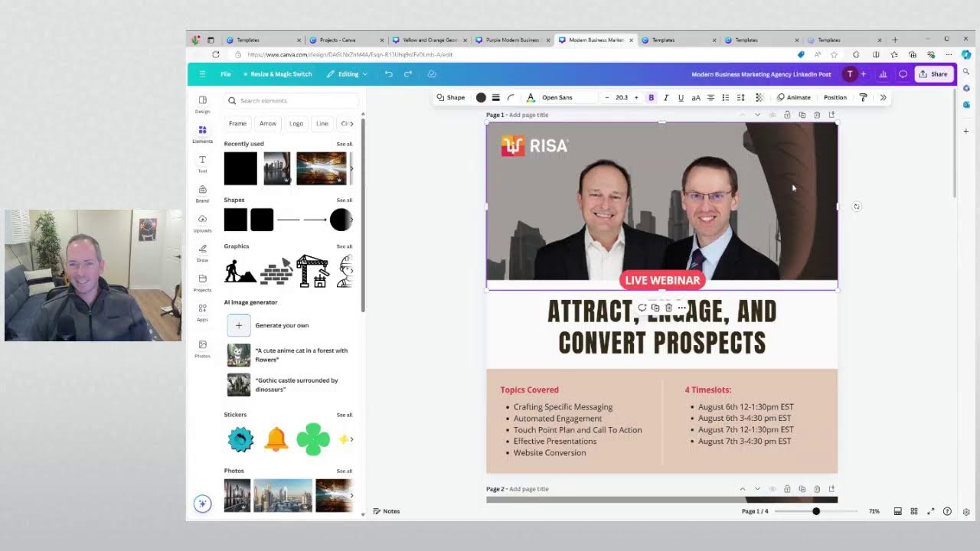Select the Draw tool in sidebar
The width and height of the screenshot is (980, 551).
tap(202, 253)
